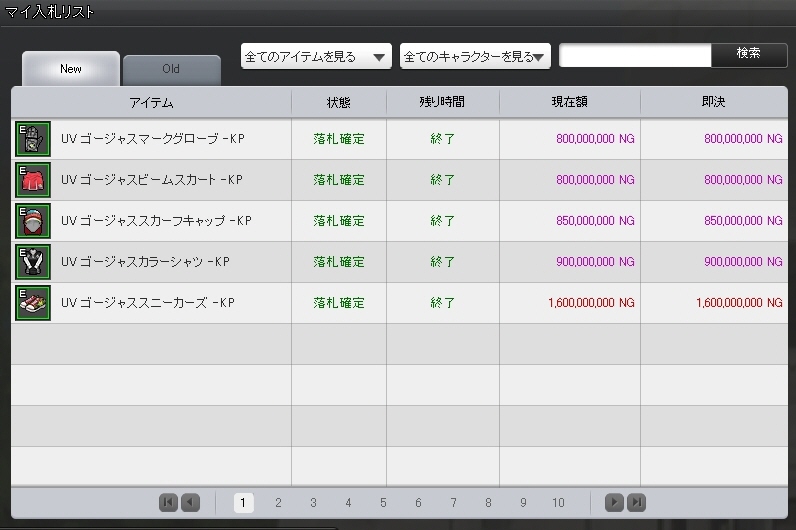
Task: Go to page 3
Action: (x=313, y=503)
